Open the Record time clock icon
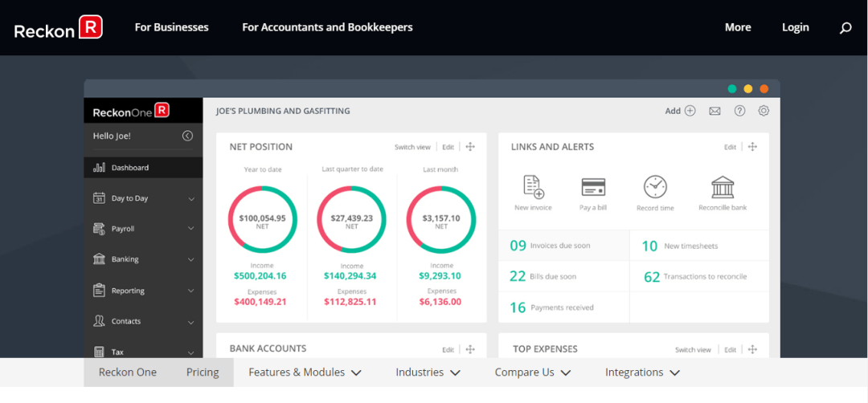Viewport: 868px width, 403px height. click(x=655, y=187)
